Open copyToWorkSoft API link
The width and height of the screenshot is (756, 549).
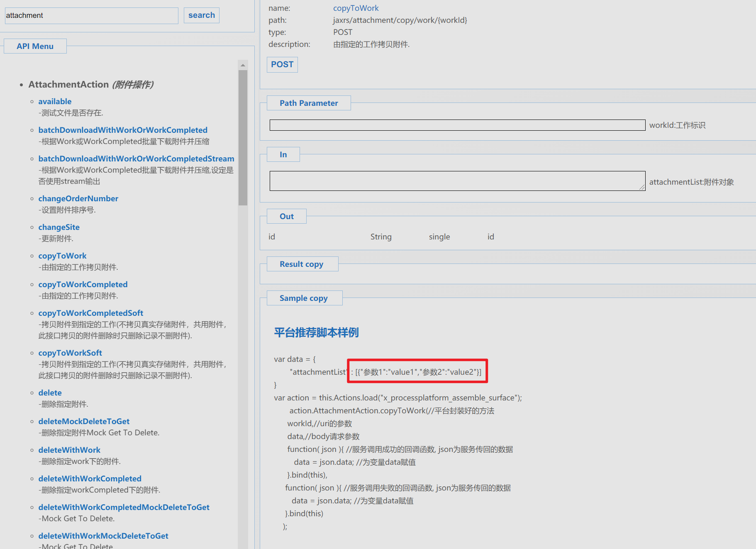(x=70, y=353)
